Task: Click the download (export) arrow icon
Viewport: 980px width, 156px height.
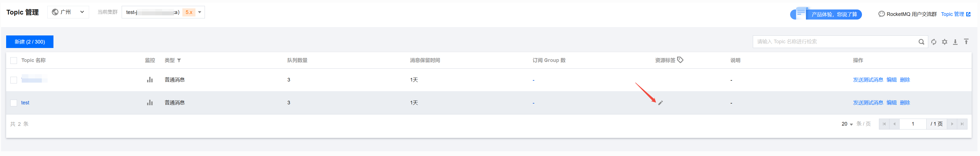Action: (955, 42)
